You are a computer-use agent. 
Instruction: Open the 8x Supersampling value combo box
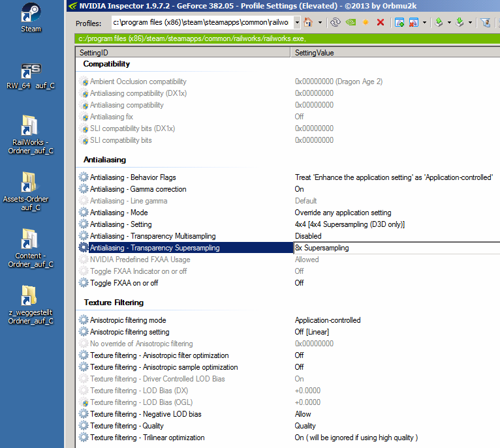[x=397, y=248]
